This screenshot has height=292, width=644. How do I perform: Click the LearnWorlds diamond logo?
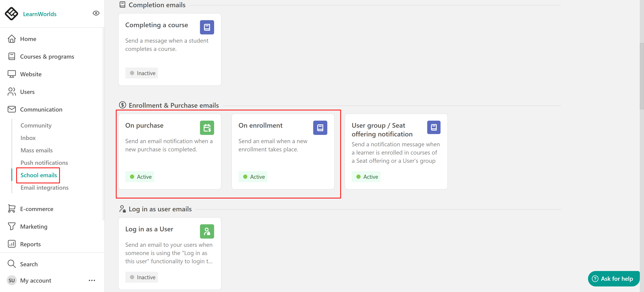coord(11,13)
